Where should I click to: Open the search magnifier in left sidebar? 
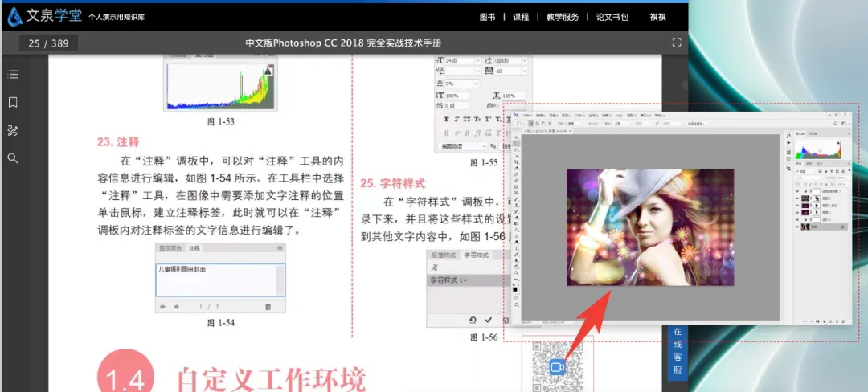click(x=14, y=159)
